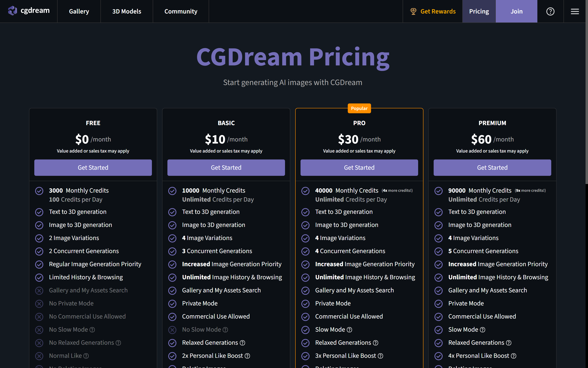Click info icon next to Pro plan Slow Mode
Screen dimensions: 588x368
349,330
